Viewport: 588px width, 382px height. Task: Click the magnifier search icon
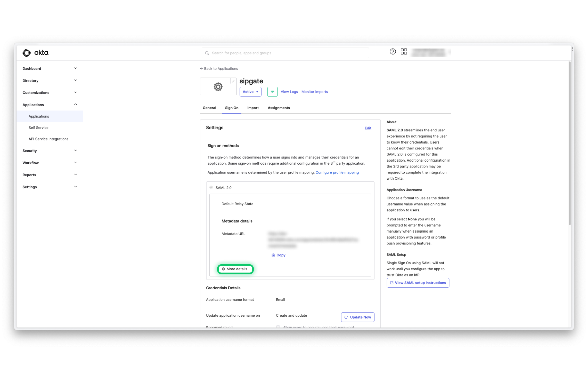pos(207,53)
